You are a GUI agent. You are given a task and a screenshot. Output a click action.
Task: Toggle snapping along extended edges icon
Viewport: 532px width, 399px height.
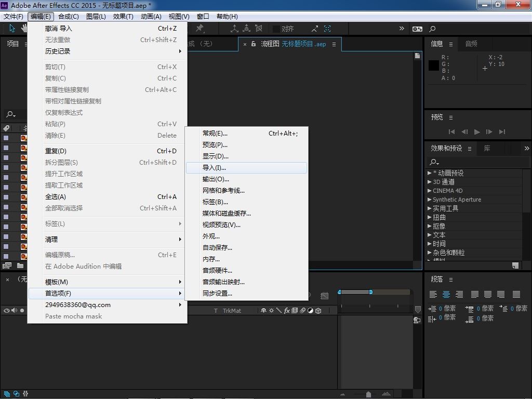coord(315,29)
